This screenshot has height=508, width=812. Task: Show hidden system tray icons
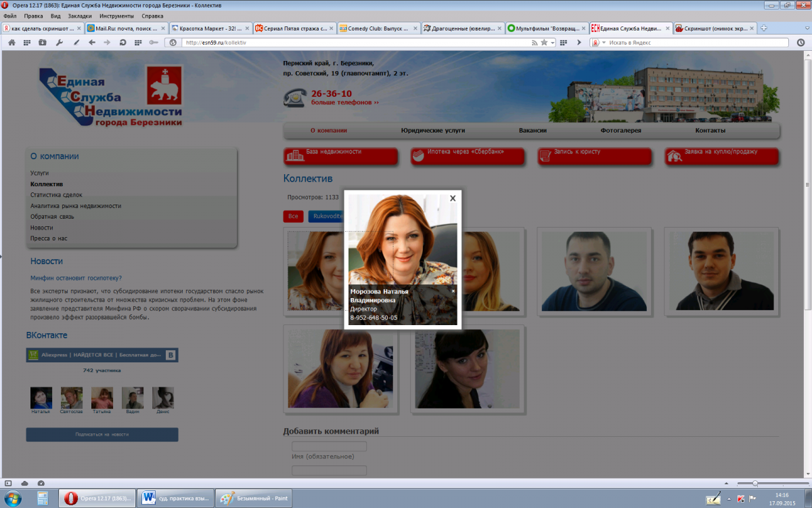click(x=730, y=499)
